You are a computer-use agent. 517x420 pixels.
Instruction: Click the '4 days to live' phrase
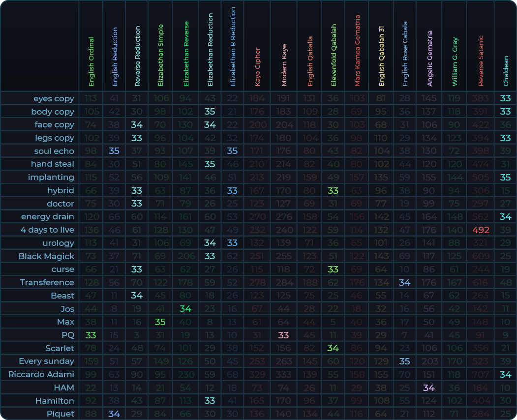tap(47, 230)
